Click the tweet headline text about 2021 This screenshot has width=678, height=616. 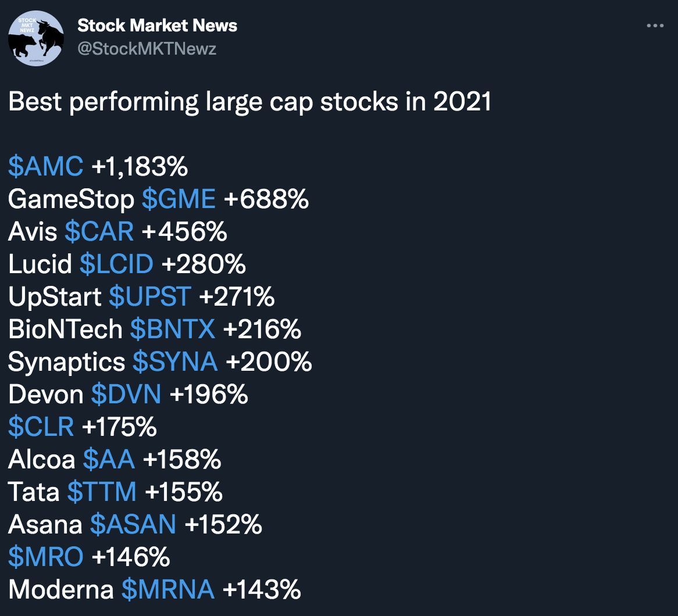250,102
